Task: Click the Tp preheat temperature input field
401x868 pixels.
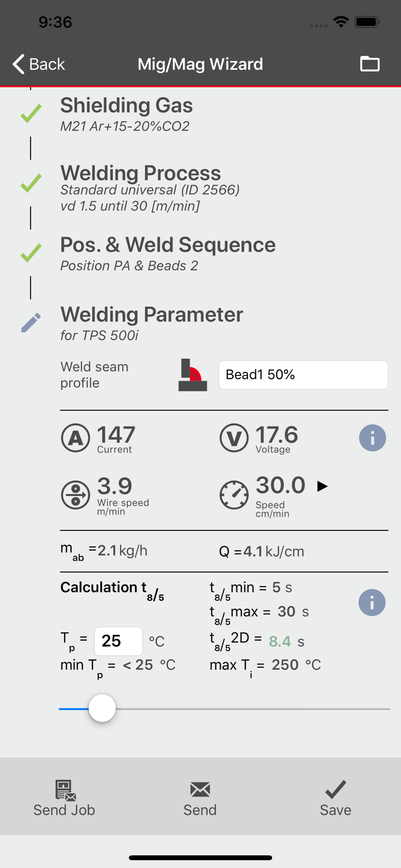Action: [x=118, y=641]
